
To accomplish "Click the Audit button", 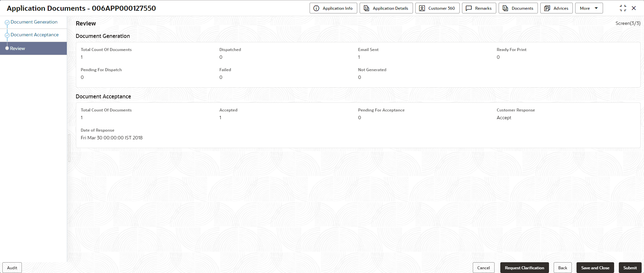I will [12, 268].
